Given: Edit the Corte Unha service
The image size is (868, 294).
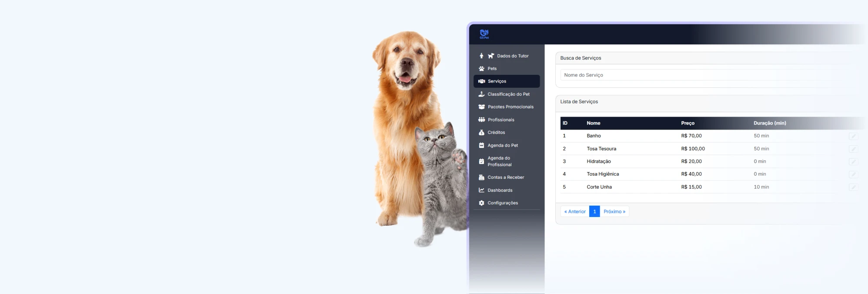Looking at the screenshot, I should click(x=853, y=187).
